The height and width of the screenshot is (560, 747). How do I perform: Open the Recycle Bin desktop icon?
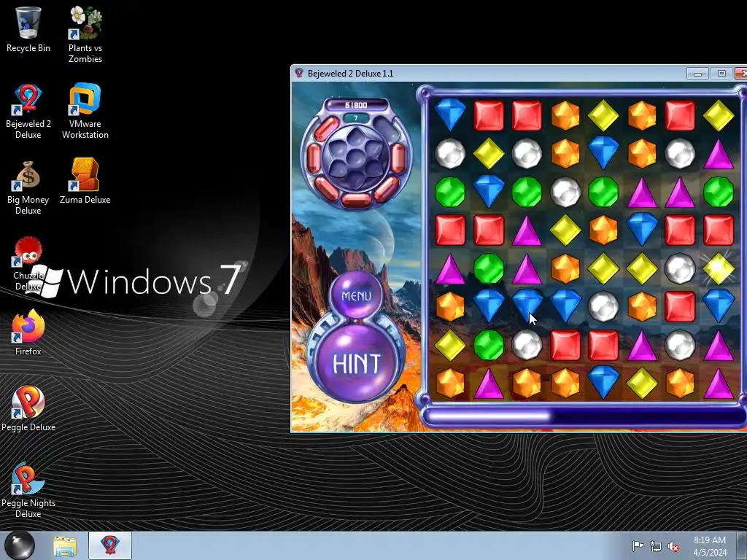coord(28,29)
